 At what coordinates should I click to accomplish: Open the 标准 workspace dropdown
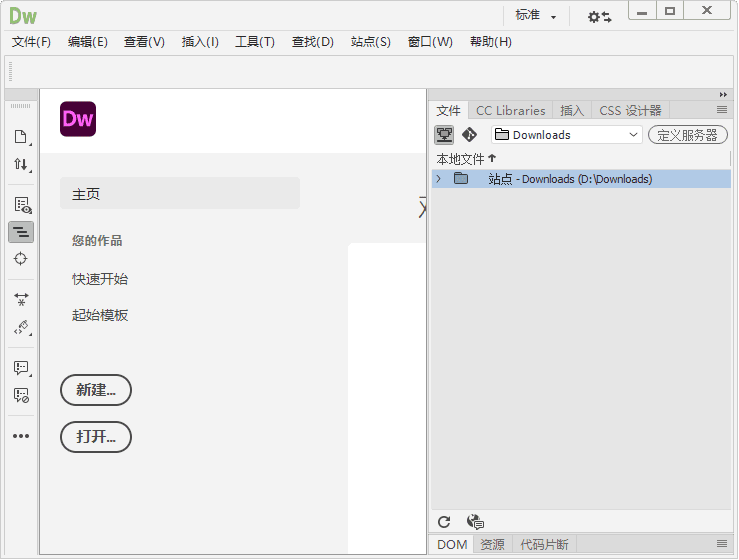point(535,16)
